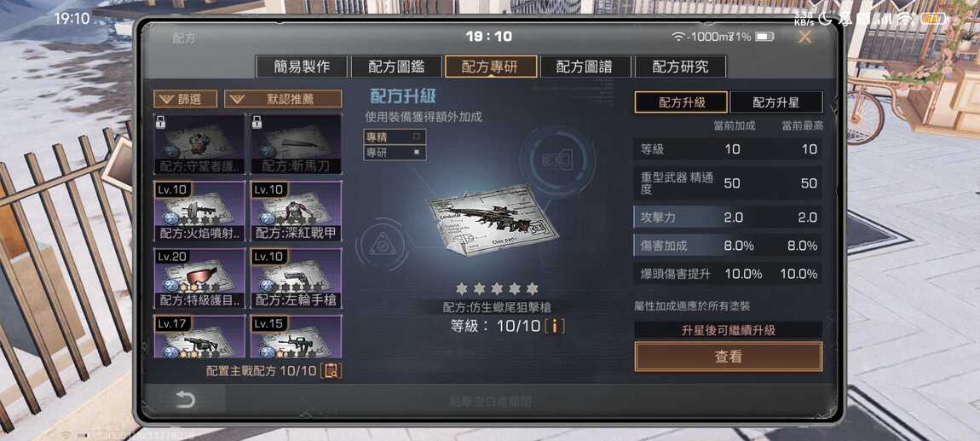Click the orange info icon beside 等級 10/10
This screenshot has height=441, width=980.
click(x=555, y=326)
